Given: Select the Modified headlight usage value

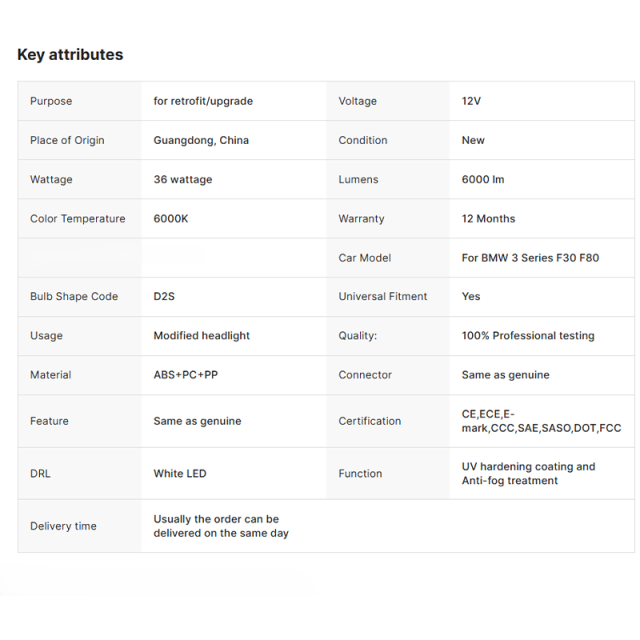Looking at the screenshot, I should point(202,336).
